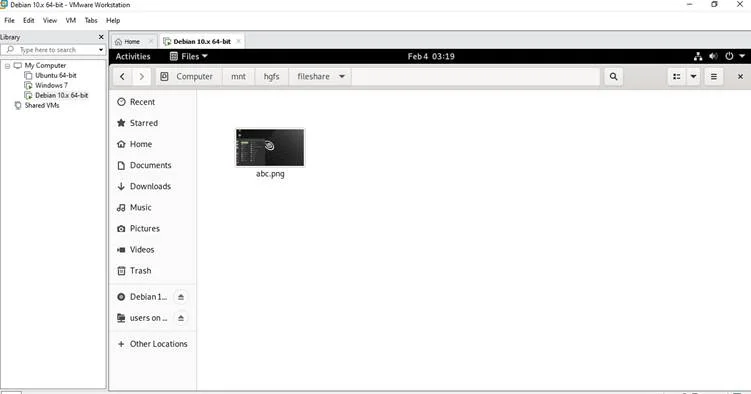This screenshot has width=751, height=394.
Task: Open GNOME Activities overview
Action: [x=133, y=56]
